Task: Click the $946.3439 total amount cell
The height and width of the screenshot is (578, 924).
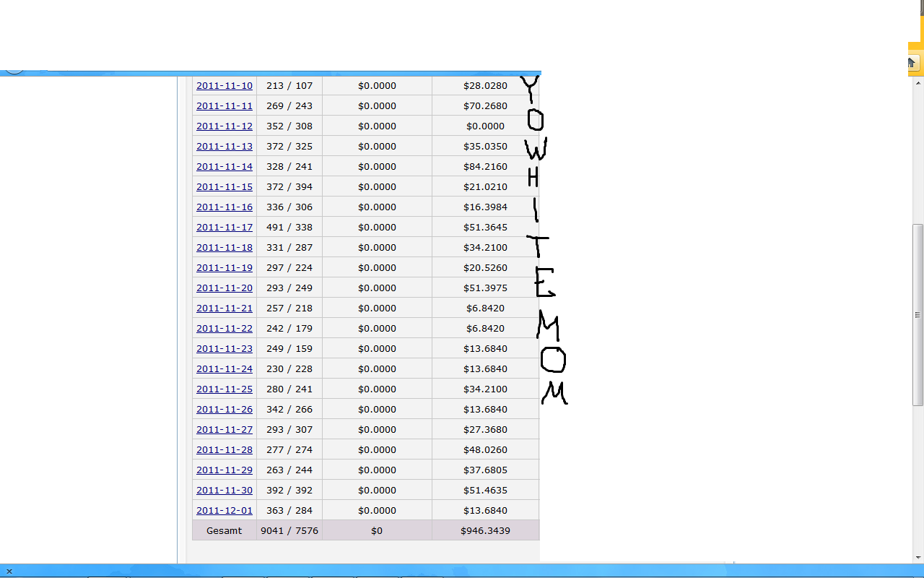Action: 485,530
